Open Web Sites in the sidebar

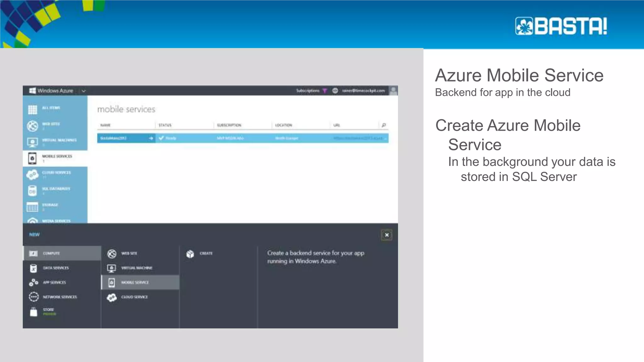(55, 126)
